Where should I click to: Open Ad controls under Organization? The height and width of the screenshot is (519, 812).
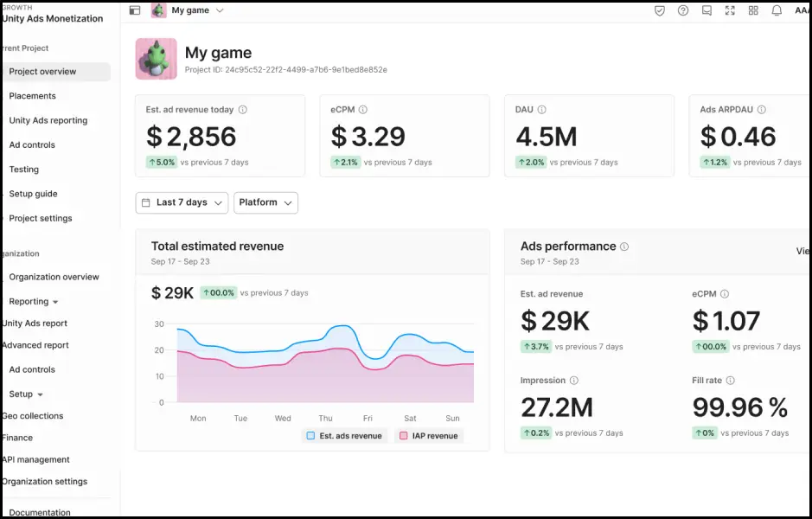32,369
